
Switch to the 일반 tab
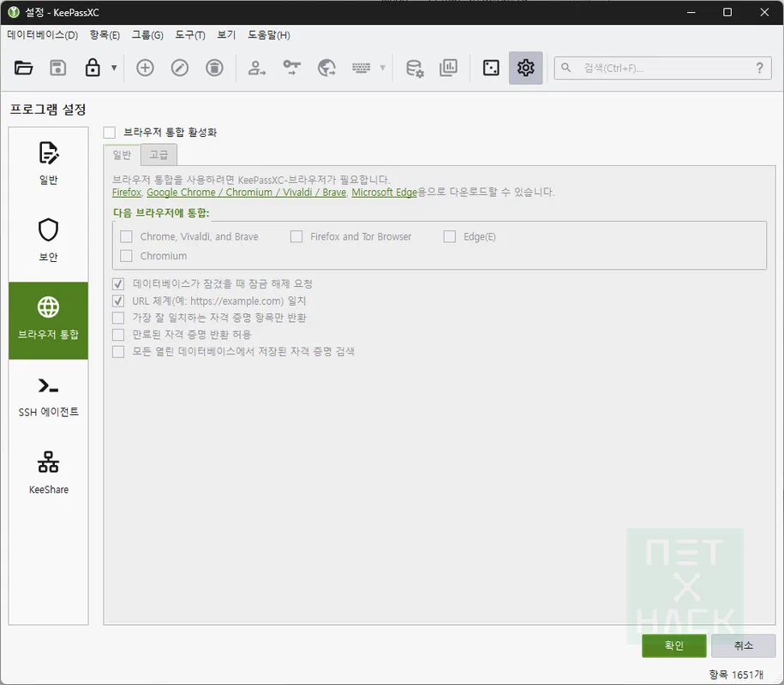point(122,155)
